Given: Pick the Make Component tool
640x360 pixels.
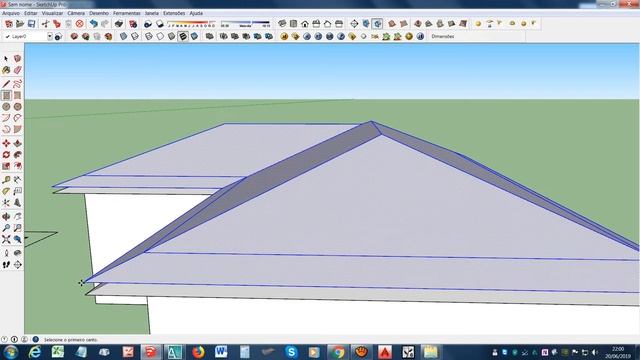Looking at the screenshot, I should point(18,59).
